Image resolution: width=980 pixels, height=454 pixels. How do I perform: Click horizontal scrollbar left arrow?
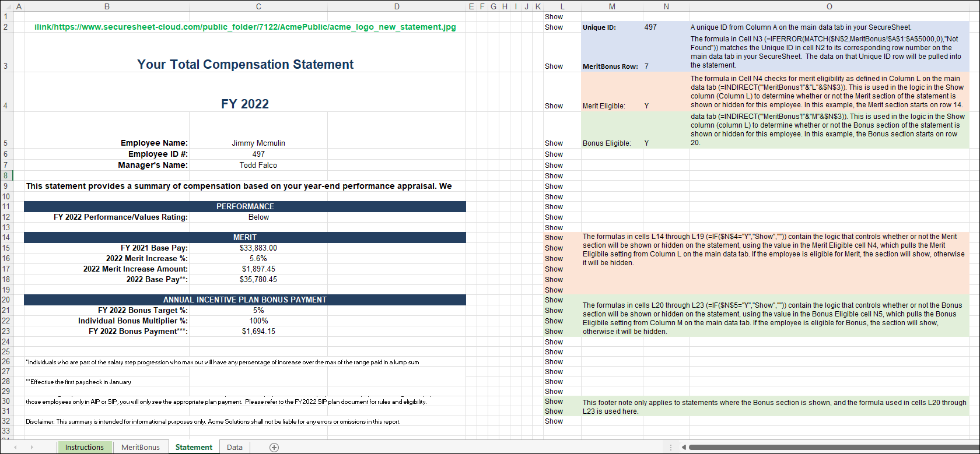click(684, 448)
